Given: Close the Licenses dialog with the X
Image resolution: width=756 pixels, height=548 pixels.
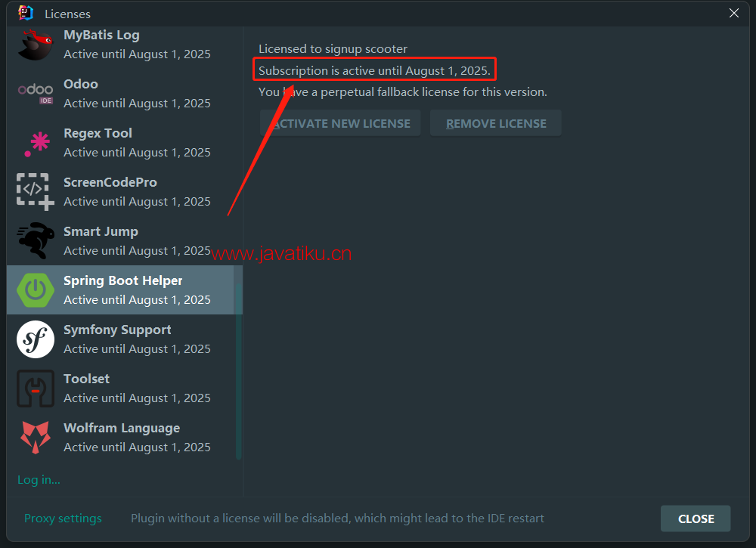Looking at the screenshot, I should tap(734, 13).
